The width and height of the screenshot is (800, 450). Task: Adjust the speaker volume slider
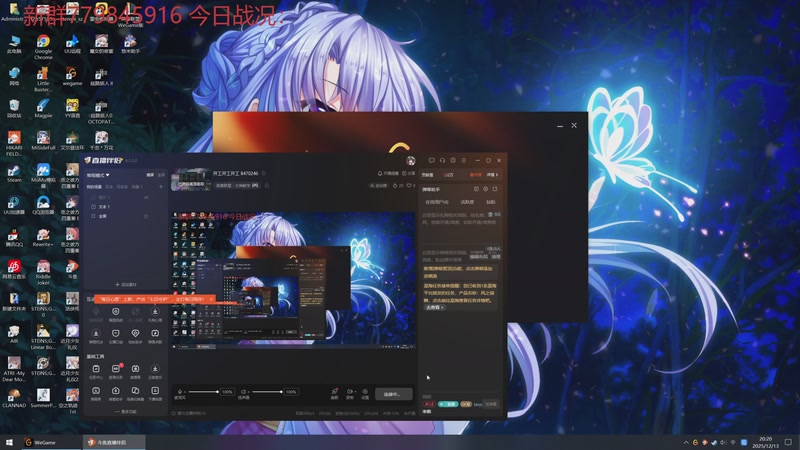(267, 392)
